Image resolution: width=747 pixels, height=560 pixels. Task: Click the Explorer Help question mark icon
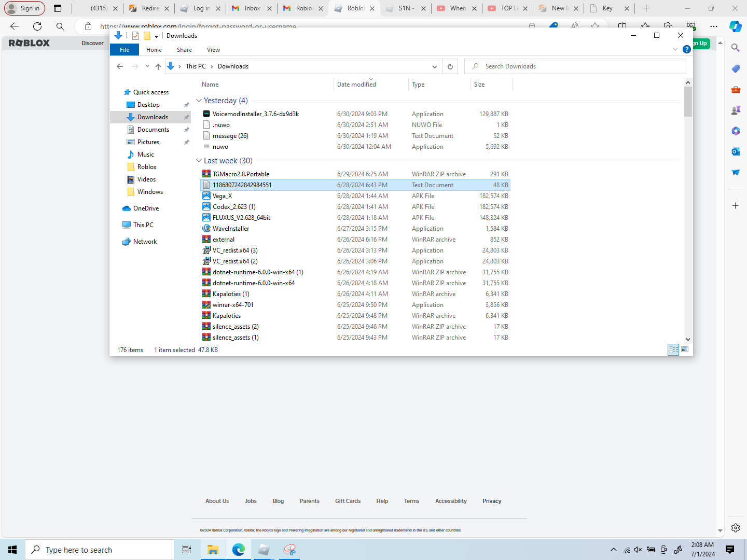pyautogui.click(x=687, y=49)
